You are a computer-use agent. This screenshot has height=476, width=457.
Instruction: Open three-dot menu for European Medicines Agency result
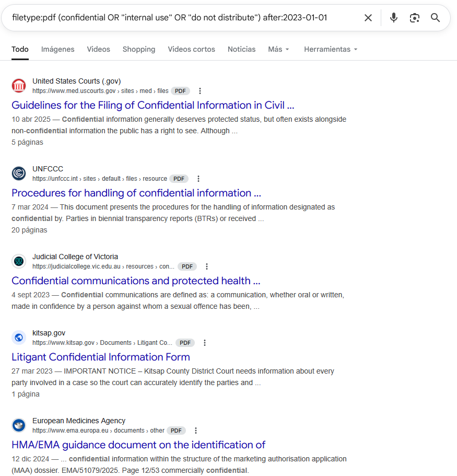(x=196, y=431)
